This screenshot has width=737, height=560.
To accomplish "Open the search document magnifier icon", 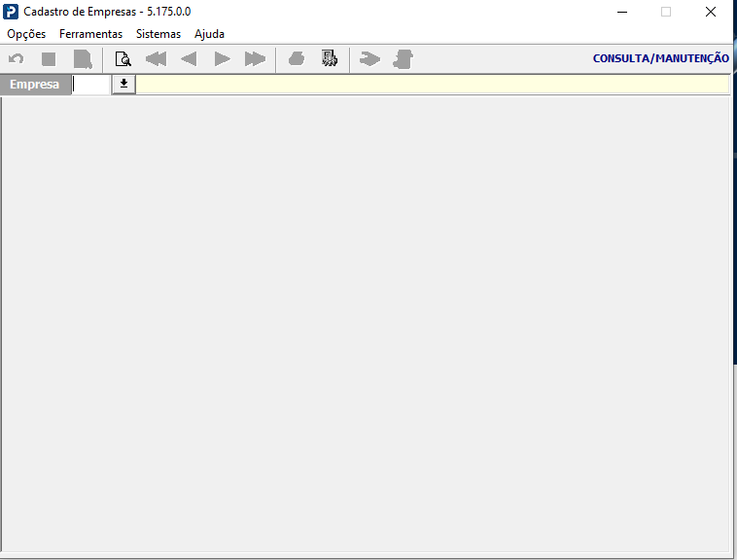I will [123, 59].
